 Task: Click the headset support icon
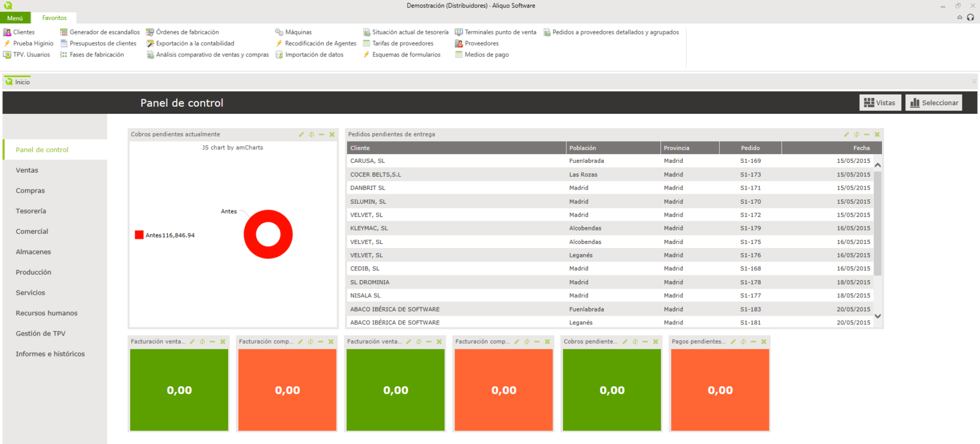pos(970,18)
